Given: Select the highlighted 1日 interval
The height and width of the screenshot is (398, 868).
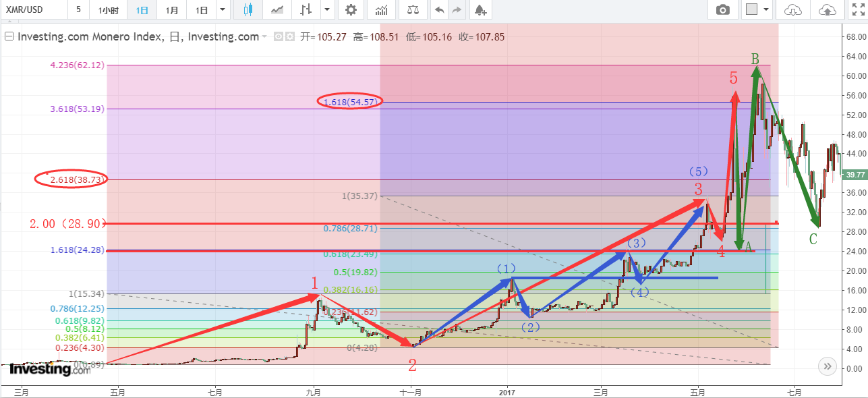Looking at the screenshot, I should coord(142,10).
